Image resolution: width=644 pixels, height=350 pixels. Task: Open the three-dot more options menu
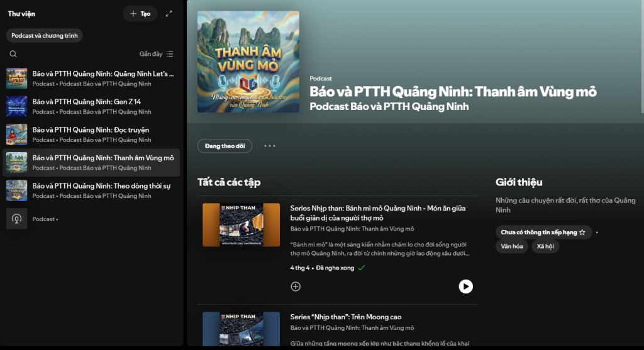(270, 146)
